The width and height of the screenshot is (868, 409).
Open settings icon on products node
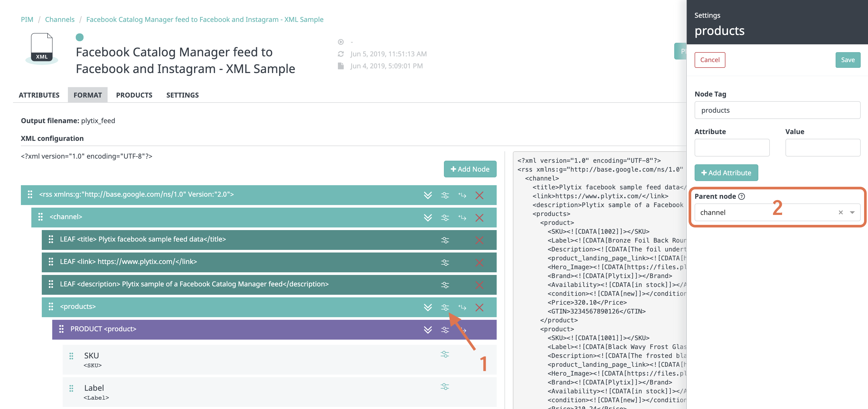pyautogui.click(x=445, y=307)
